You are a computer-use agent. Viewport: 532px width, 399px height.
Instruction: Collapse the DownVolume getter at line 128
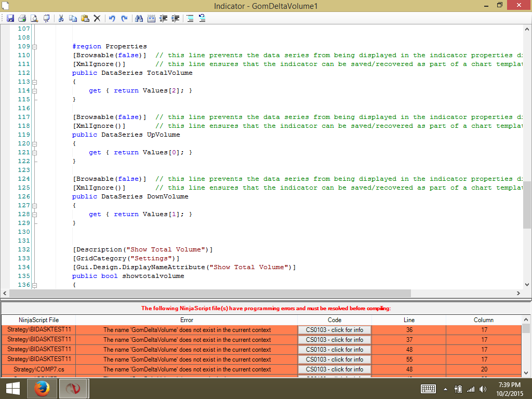[35, 215]
